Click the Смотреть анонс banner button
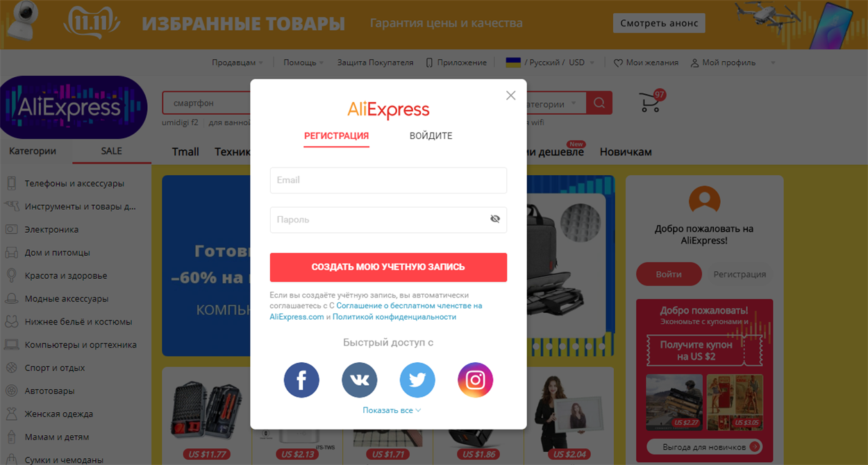The height and width of the screenshot is (465, 868). (x=659, y=23)
